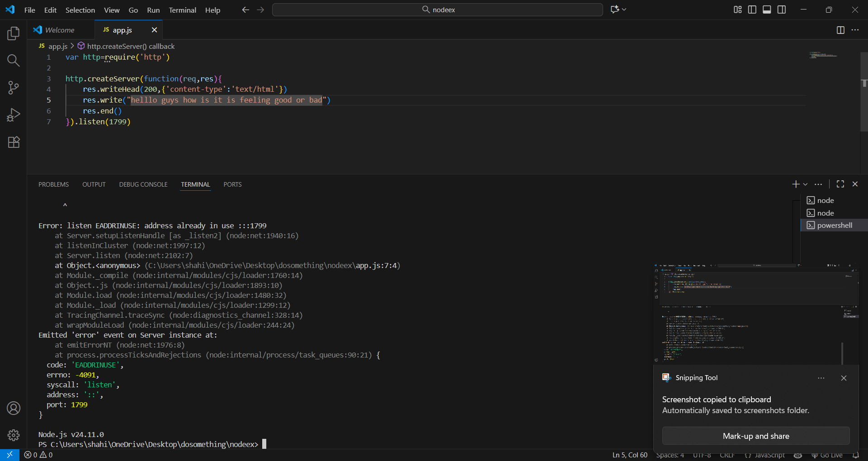Open the Explorer view in activity bar
The width and height of the screenshot is (868, 461).
[14, 33]
